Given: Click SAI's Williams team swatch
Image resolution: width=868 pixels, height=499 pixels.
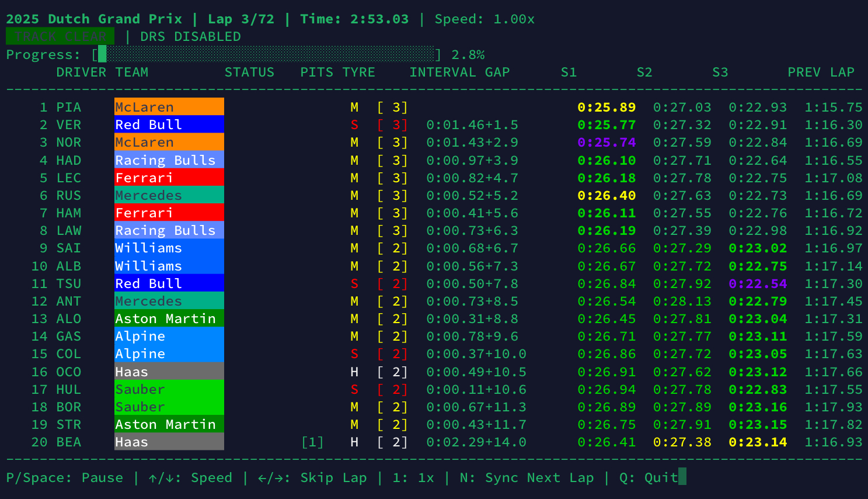Looking at the screenshot, I should pyautogui.click(x=169, y=247).
